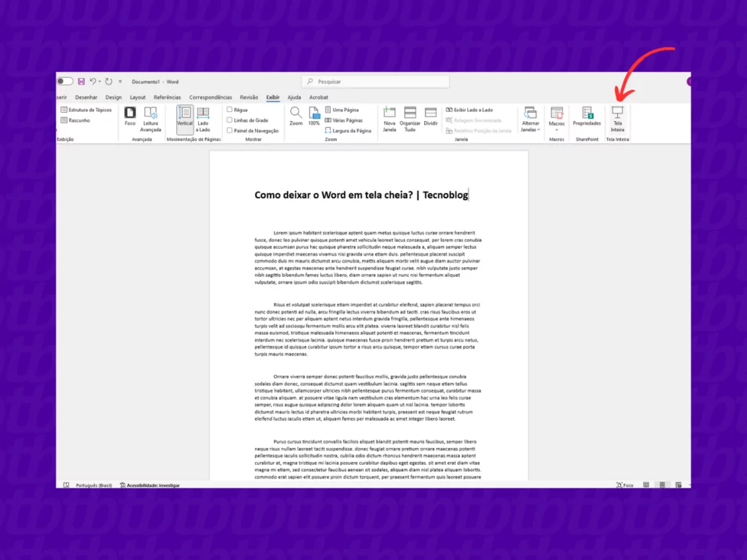747x560 pixels.
Task: Open a Nova Janela
Action: pyautogui.click(x=389, y=119)
